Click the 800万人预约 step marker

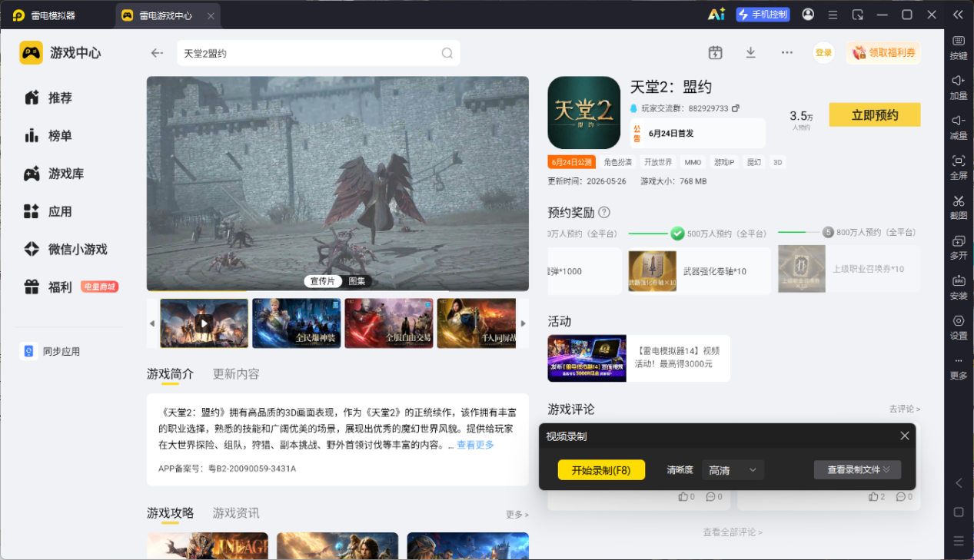[x=828, y=232]
